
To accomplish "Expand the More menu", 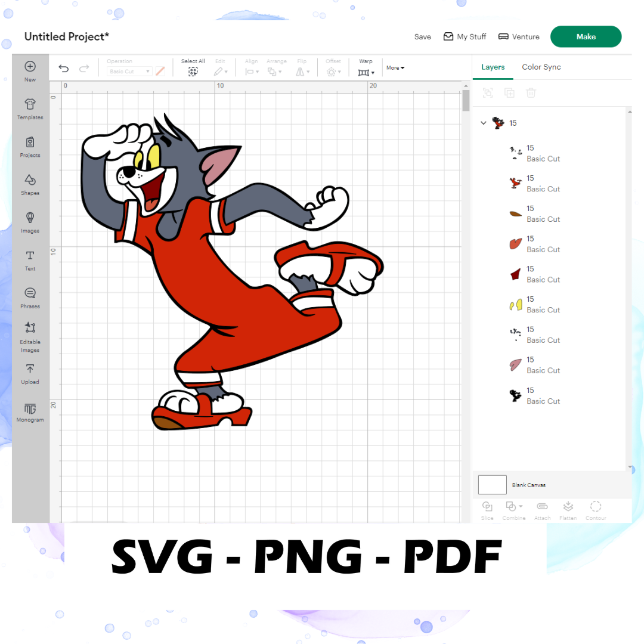I will [x=395, y=68].
